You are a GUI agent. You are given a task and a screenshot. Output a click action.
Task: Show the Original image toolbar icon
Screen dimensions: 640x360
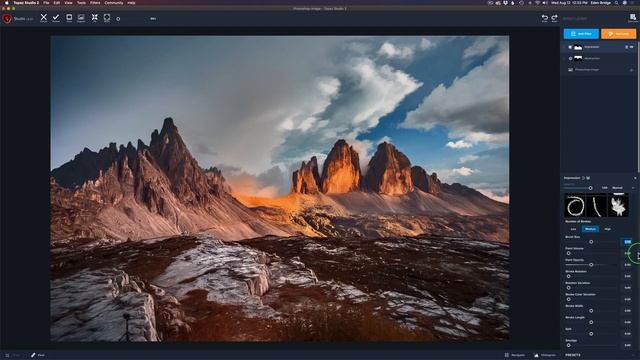tap(81, 18)
